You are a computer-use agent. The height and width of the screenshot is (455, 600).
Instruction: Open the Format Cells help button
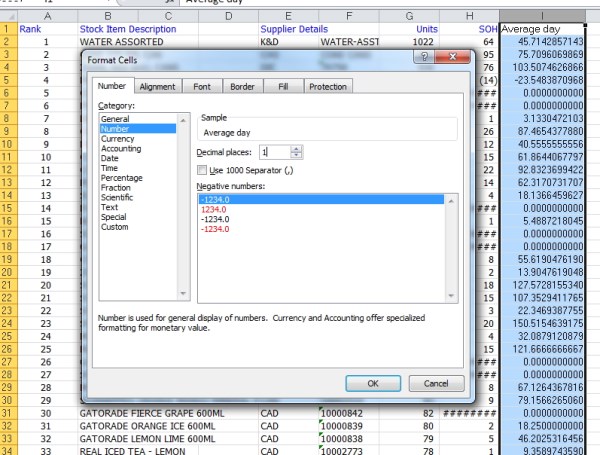point(424,57)
